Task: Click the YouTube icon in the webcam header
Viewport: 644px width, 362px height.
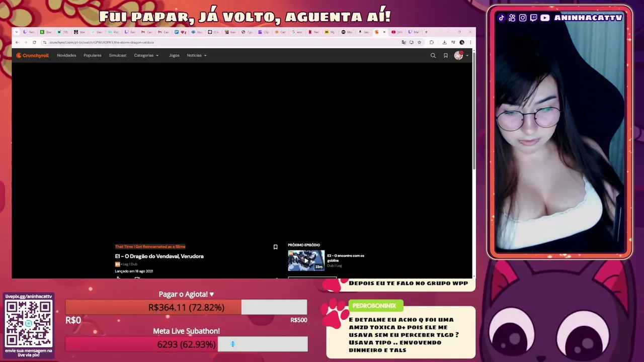Action: 545,18
